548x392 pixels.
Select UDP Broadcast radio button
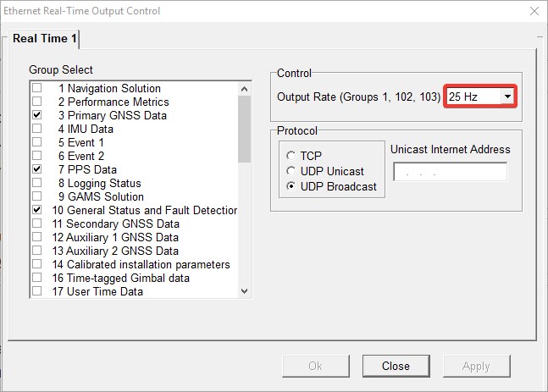291,186
